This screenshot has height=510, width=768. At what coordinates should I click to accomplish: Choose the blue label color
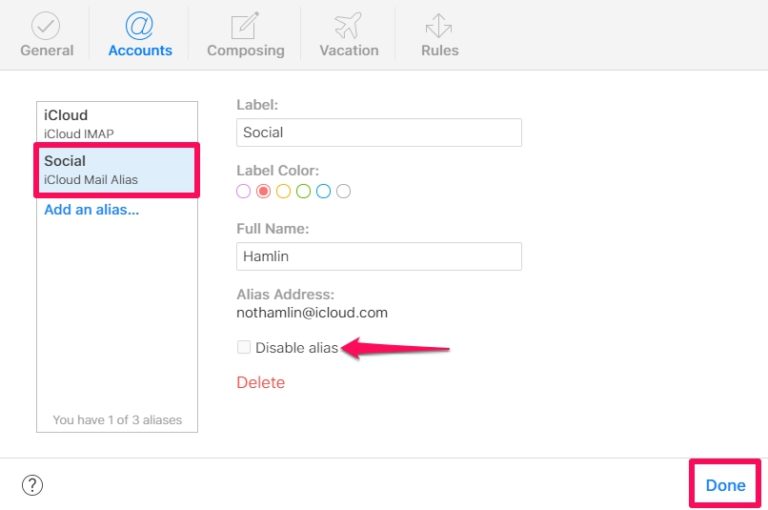coord(323,191)
